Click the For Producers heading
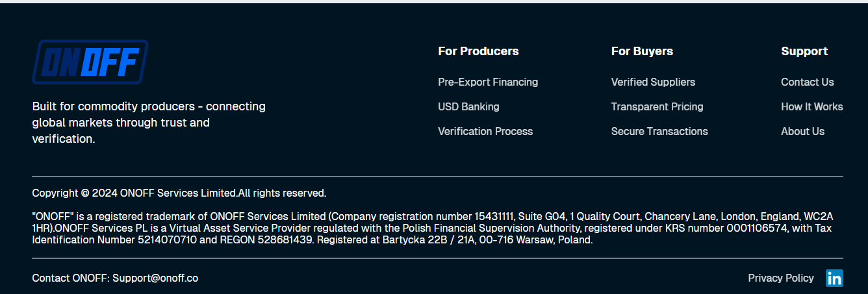The height and width of the screenshot is (294, 868). click(478, 51)
